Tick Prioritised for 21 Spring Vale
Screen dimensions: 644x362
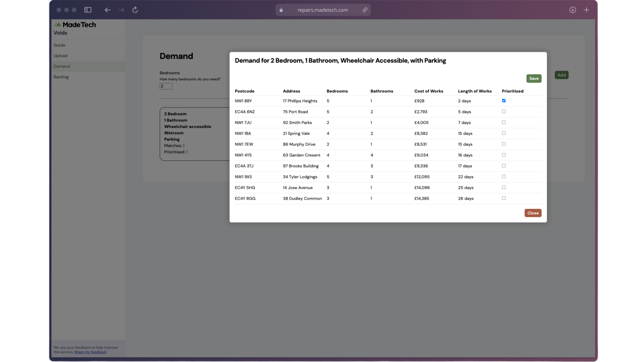[x=504, y=133]
